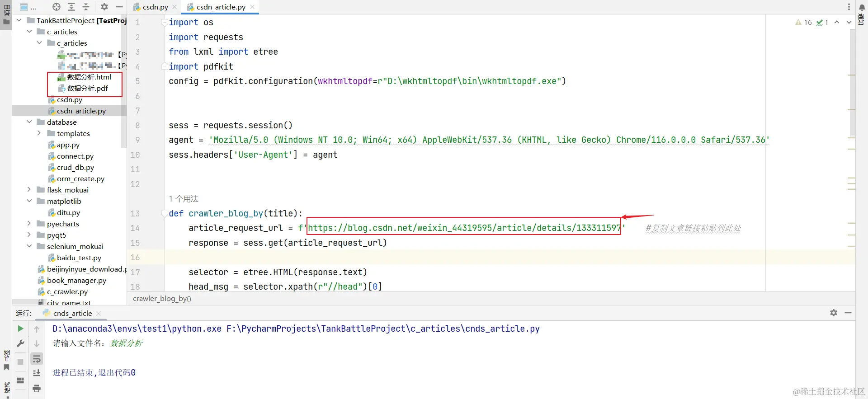Expand the flask_mokuai folder

pos(29,190)
